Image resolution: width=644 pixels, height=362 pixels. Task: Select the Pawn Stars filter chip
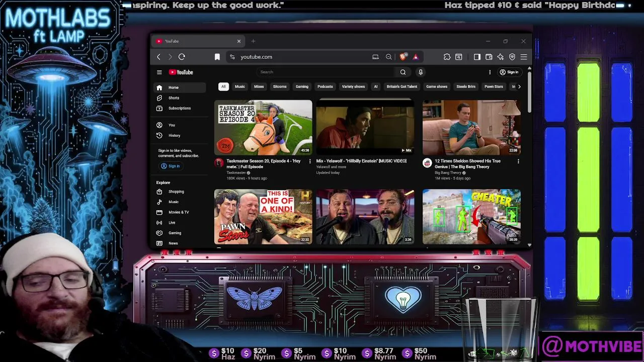pyautogui.click(x=494, y=86)
